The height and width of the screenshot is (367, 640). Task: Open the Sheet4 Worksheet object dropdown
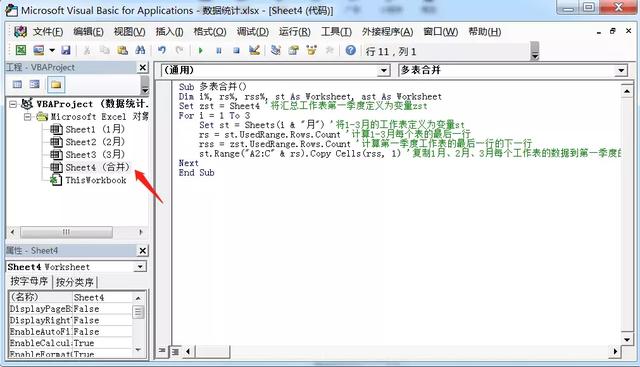click(140, 267)
